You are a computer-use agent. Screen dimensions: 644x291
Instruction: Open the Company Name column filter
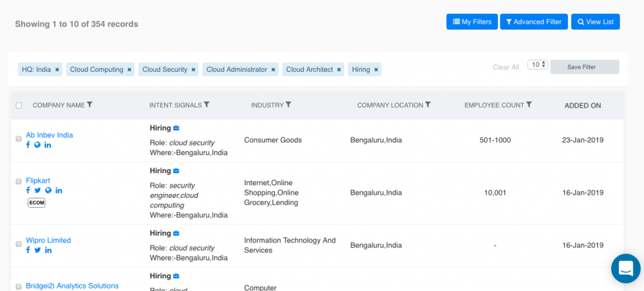tap(89, 105)
